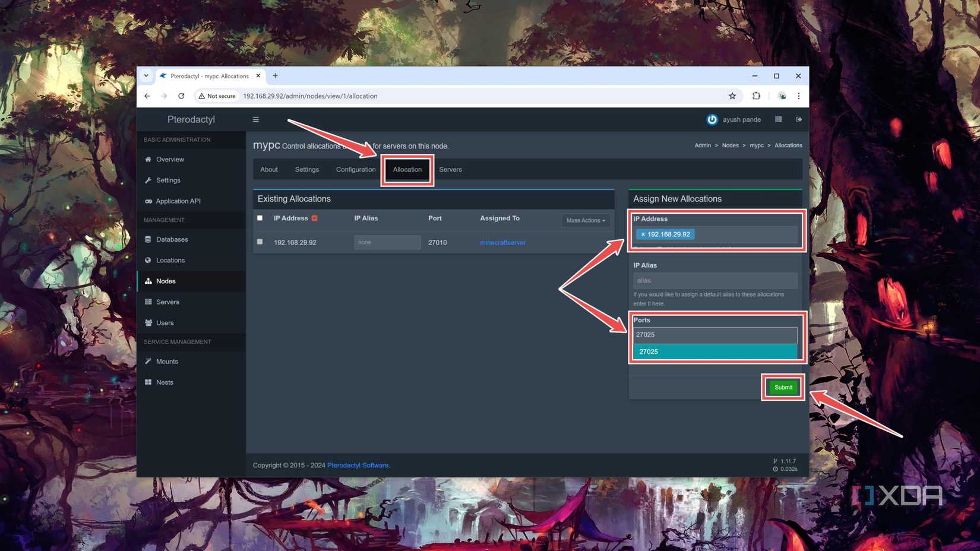The image size is (980, 551).
Task: Open the About tab for node mypc
Action: click(268, 169)
